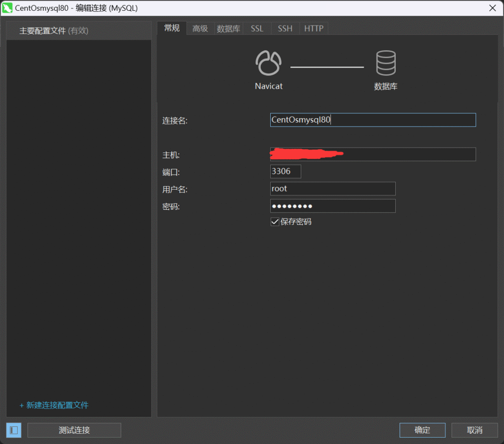Focus the 连接名 input field
504x444 pixels.
373,120
